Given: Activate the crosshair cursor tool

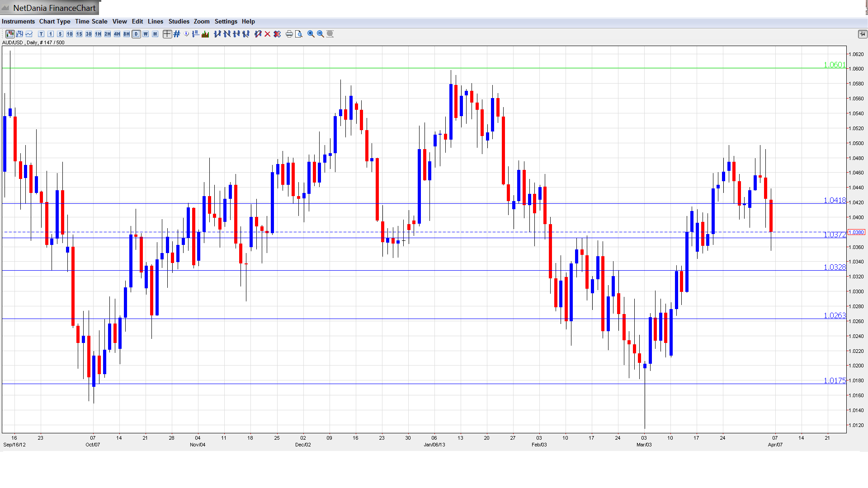Looking at the screenshot, I should [167, 34].
